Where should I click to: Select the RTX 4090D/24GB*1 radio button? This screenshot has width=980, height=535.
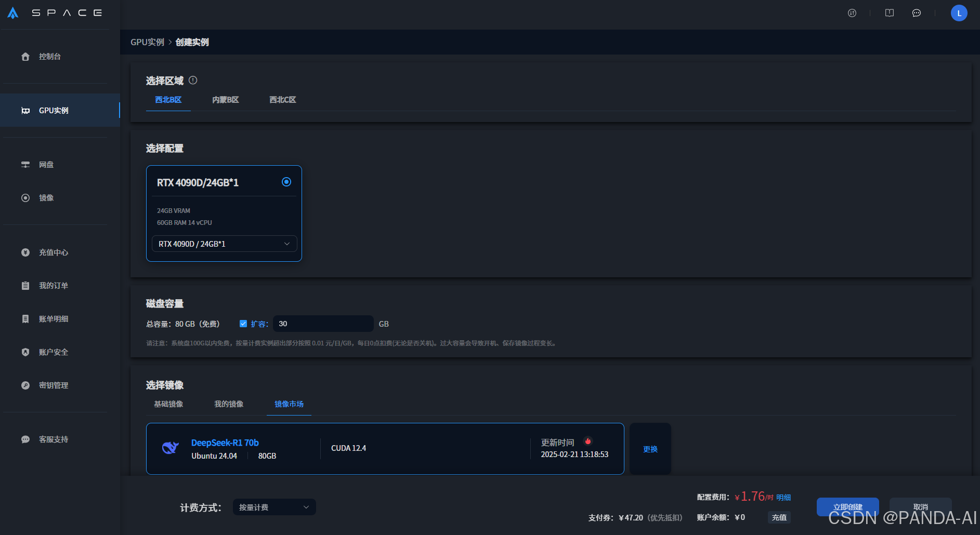pyautogui.click(x=286, y=182)
